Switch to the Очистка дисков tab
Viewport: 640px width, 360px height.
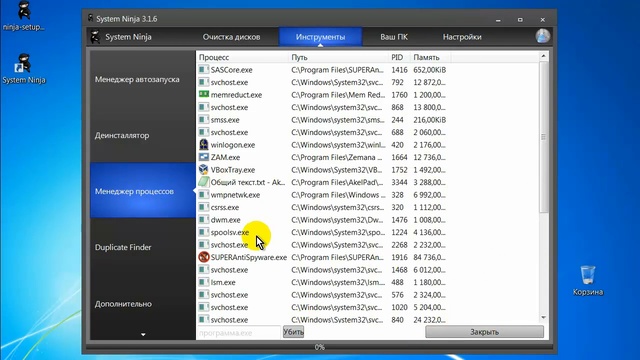[x=231, y=37]
